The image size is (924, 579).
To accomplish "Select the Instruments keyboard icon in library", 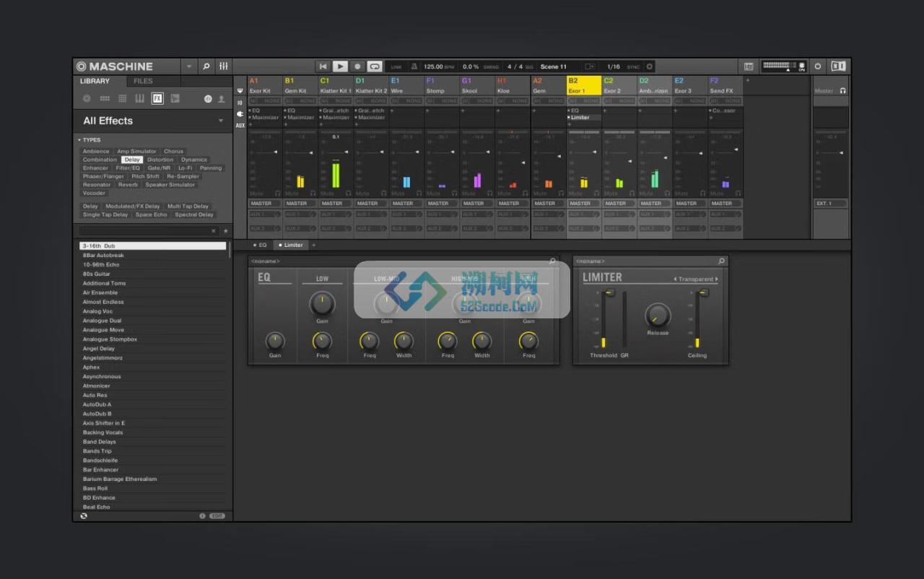I will 139,99.
